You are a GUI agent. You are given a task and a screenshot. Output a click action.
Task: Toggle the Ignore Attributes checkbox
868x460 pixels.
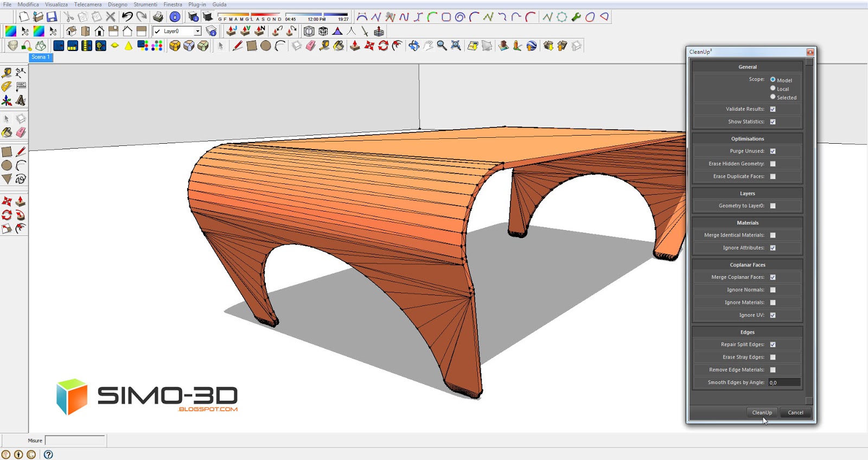tap(773, 247)
